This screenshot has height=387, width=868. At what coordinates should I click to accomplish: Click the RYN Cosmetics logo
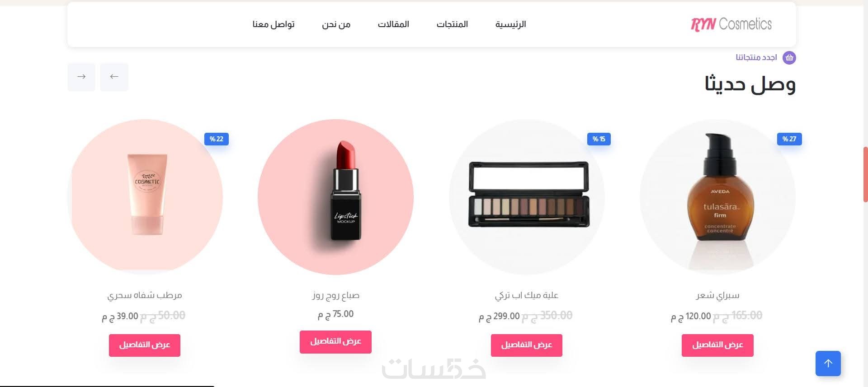731,24
